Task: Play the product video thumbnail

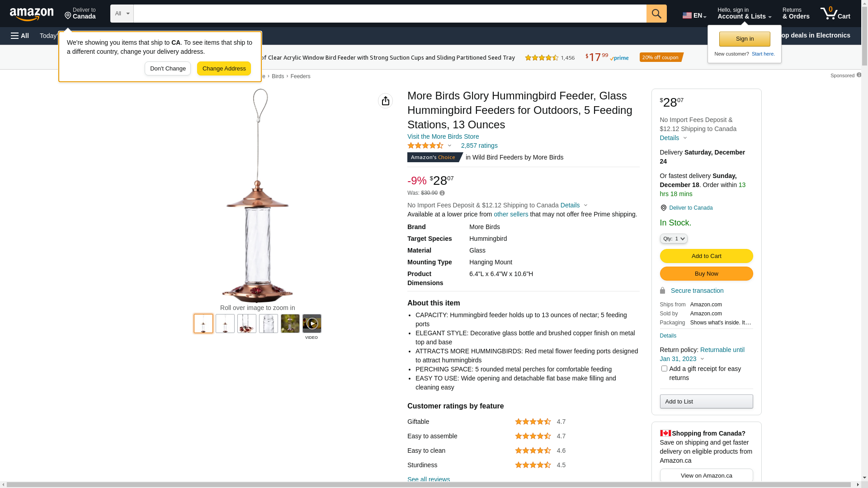Action: [312, 324]
